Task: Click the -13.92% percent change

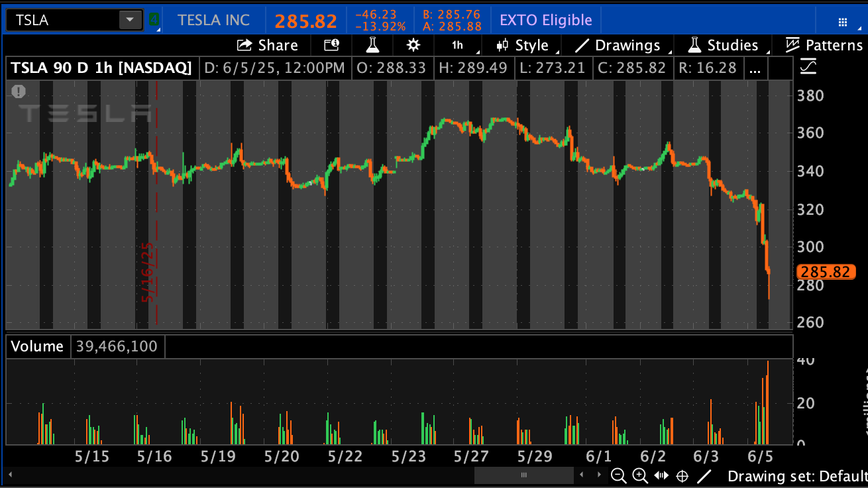Action: [x=380, y=27]
